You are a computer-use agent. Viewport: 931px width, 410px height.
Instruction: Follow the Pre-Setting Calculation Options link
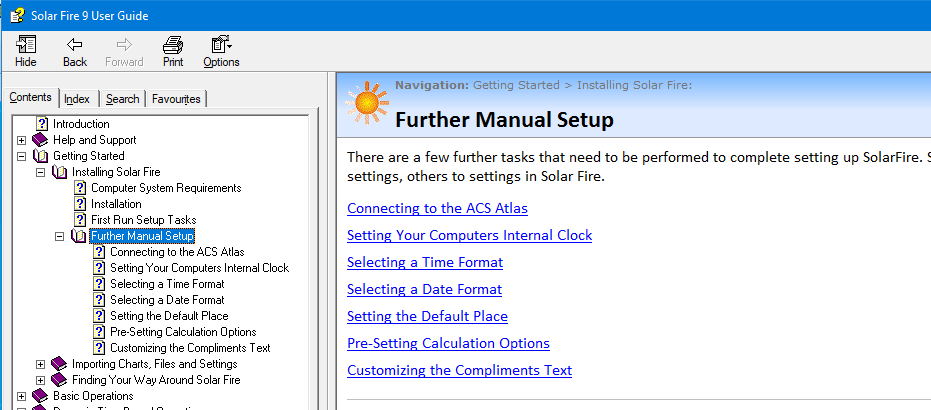[448, 344]
